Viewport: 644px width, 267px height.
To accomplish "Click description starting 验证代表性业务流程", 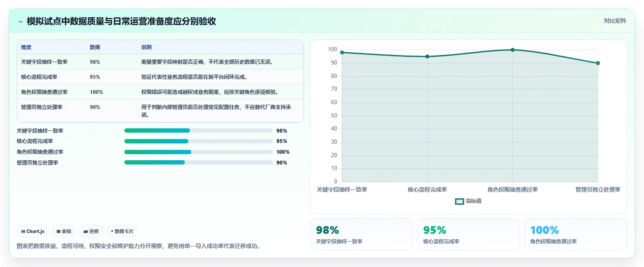I will (x=194, y=77).
